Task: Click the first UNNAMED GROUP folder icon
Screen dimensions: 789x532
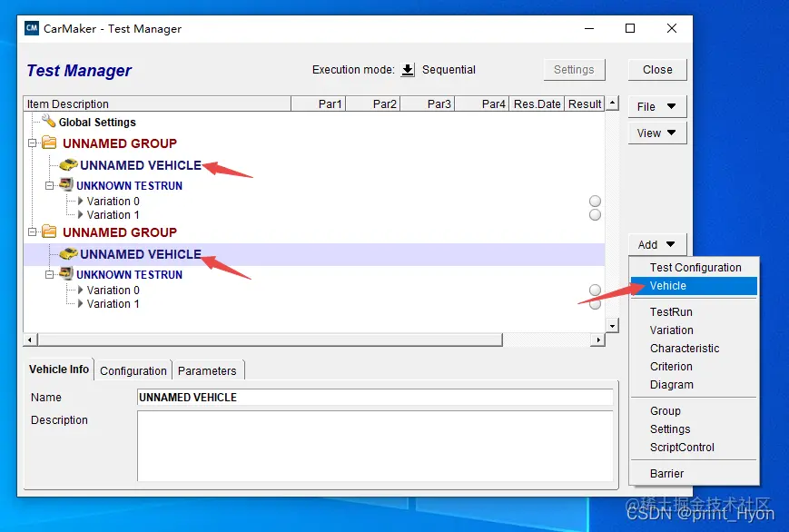Action: pos(49,143)
